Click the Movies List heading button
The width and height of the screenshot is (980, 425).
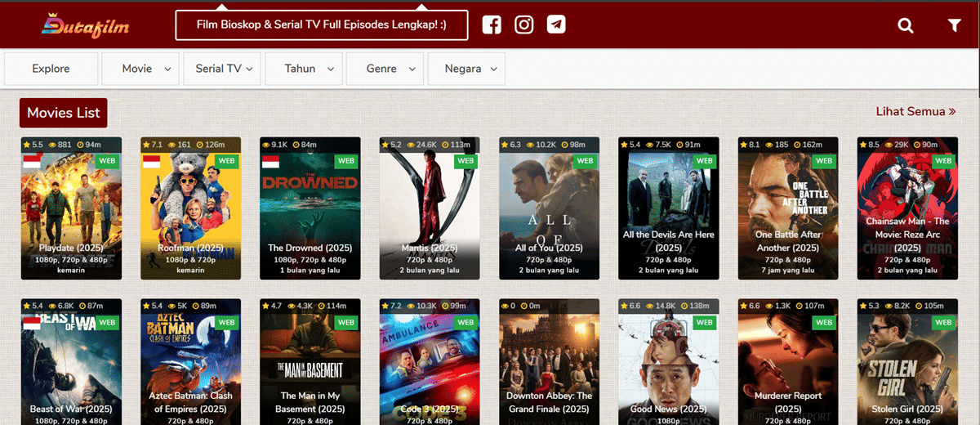(x=63, y=113)
